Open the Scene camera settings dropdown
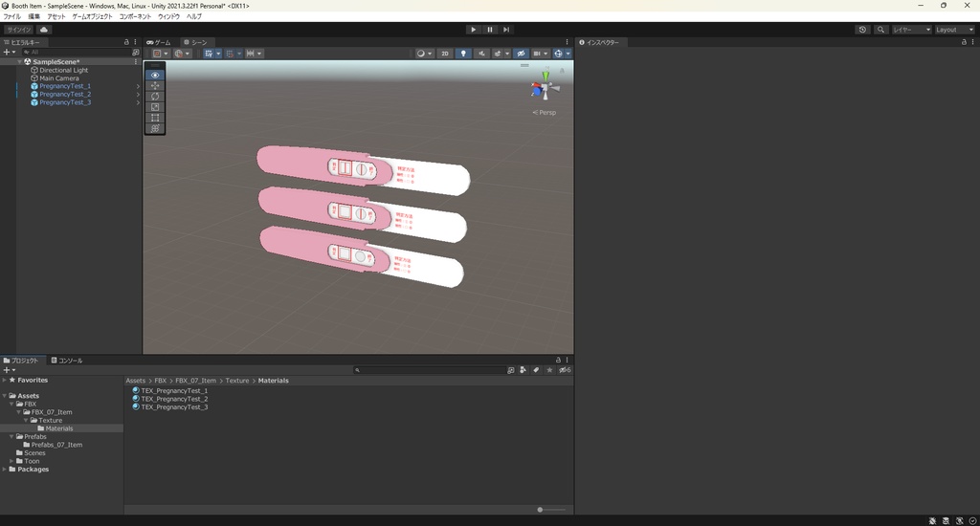The image size is (980, 526). [x=541, y=54]
